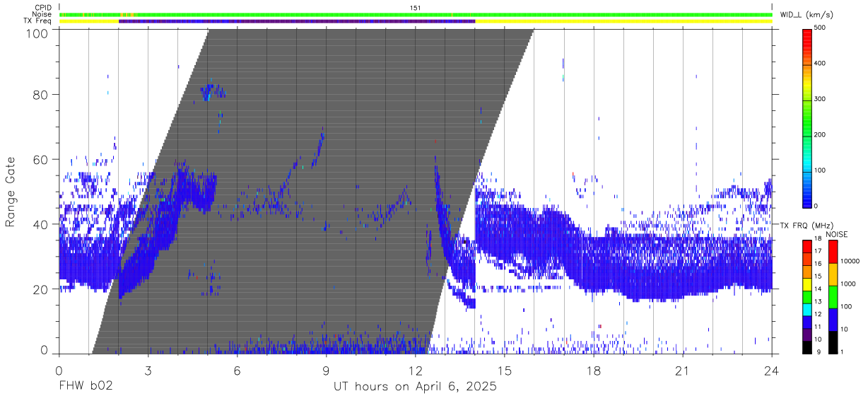Click the 15 label on TX FRQ legend
Viewport: 868px width, 401px height.
point(818,277)
